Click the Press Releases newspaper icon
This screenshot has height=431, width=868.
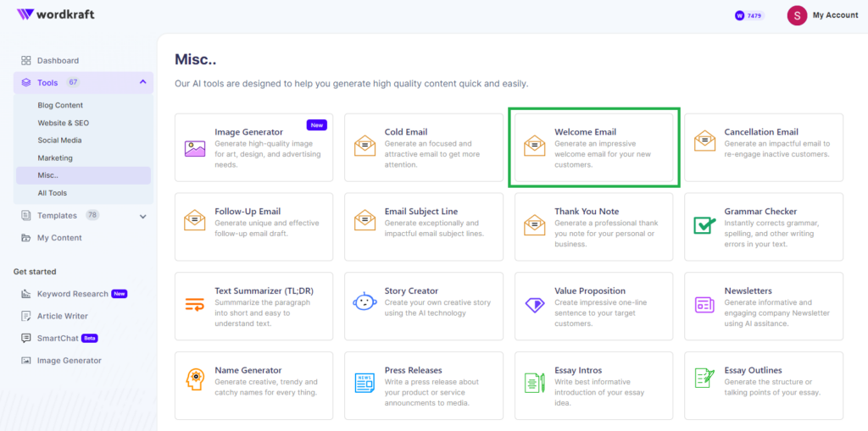click(x=364, y=383)
